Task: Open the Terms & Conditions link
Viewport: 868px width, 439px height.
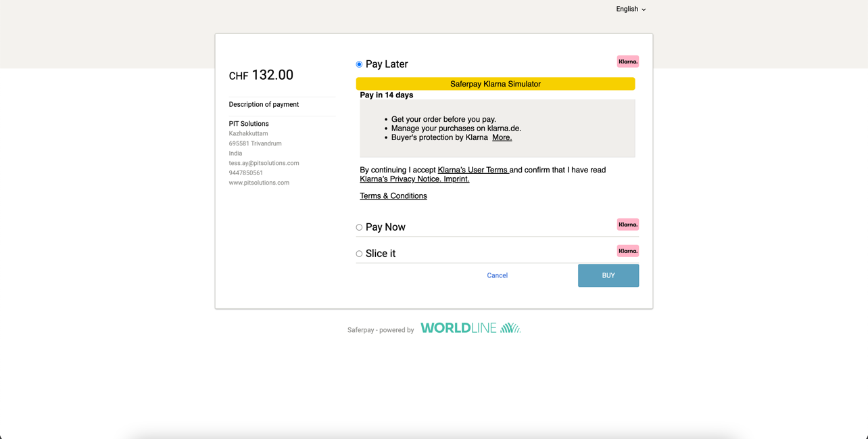Action: (393, 196)
